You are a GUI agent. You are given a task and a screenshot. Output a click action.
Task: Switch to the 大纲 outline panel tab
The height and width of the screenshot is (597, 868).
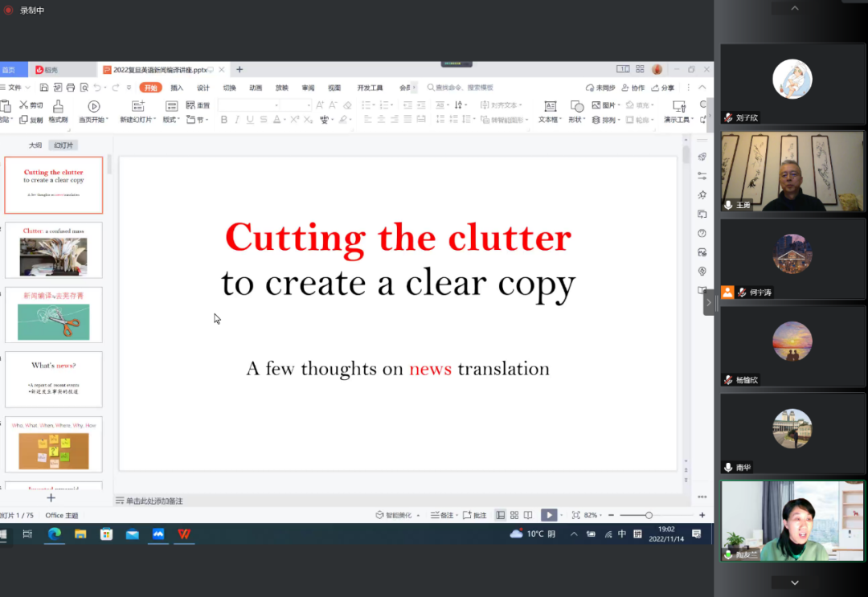(x=35, y=145)
